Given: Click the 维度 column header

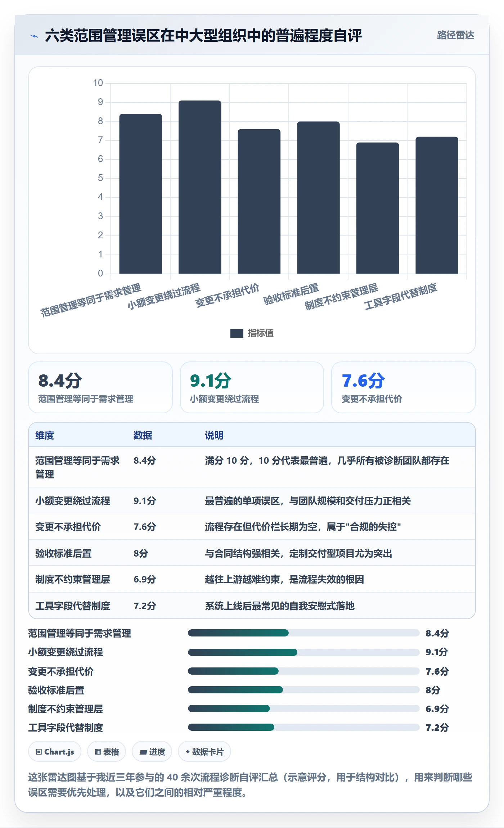Looking at the screenshot, I should (x=45, y=435).
